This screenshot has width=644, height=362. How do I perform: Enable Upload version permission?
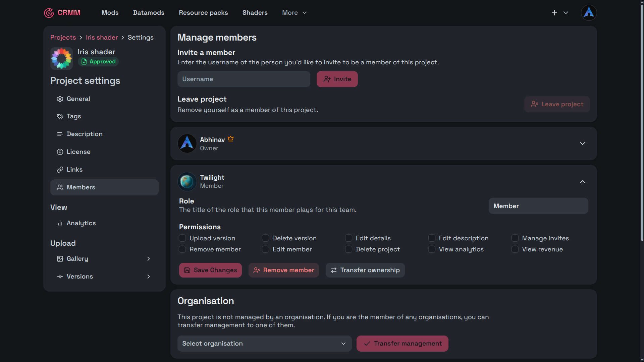[182, 238]
